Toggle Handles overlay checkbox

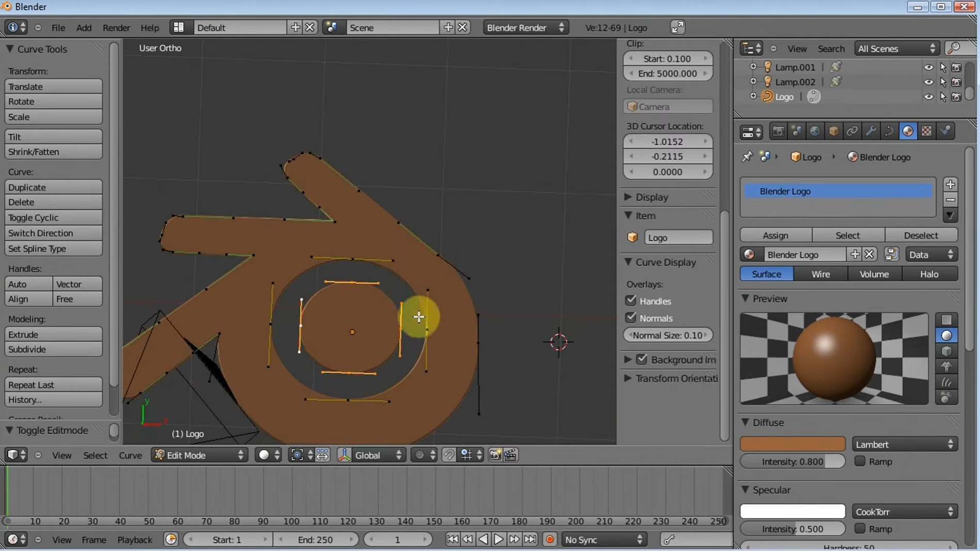[631, 301]
